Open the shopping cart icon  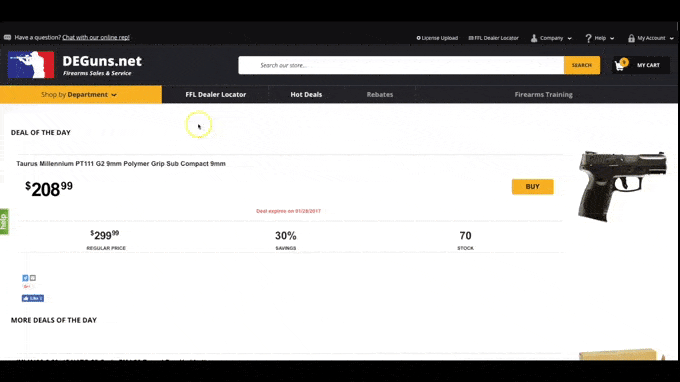click(x=621, y=65)
